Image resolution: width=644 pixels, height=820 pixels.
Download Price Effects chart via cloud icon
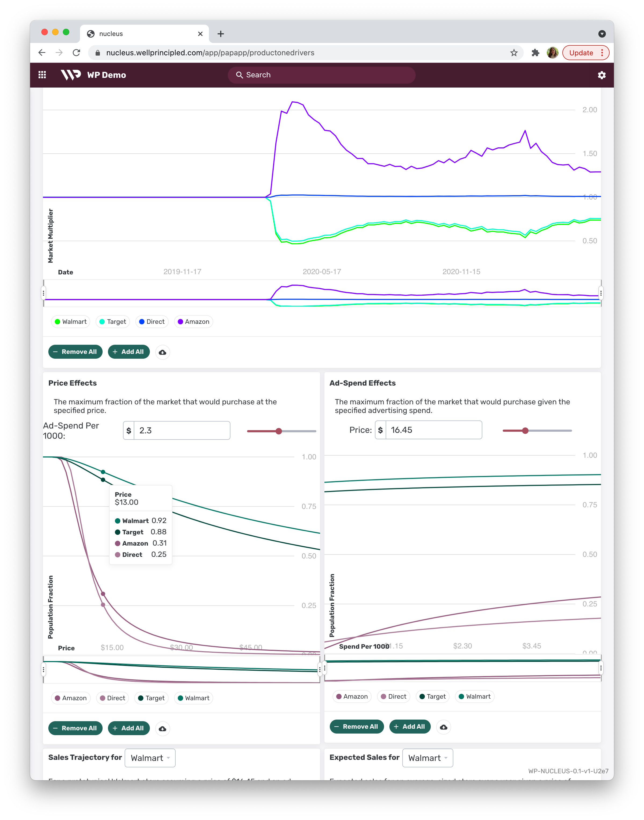click(x=162, y=729)
